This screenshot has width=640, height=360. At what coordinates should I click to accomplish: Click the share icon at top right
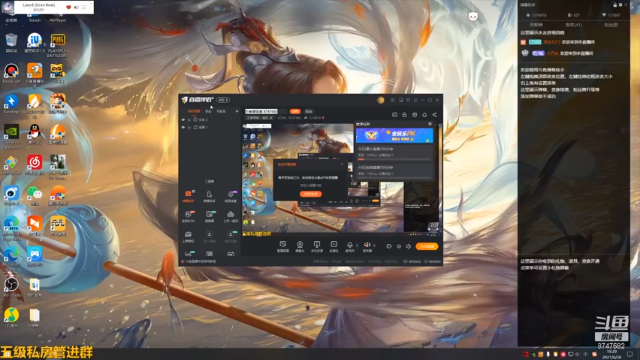coord(434,115)
